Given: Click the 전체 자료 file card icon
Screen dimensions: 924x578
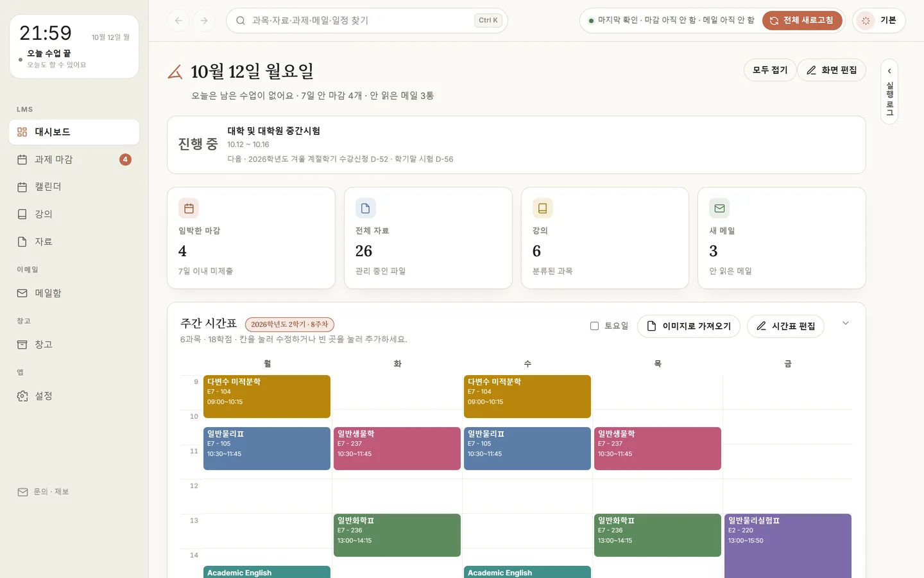Looking at the screenshot, I should pos(366,208).
